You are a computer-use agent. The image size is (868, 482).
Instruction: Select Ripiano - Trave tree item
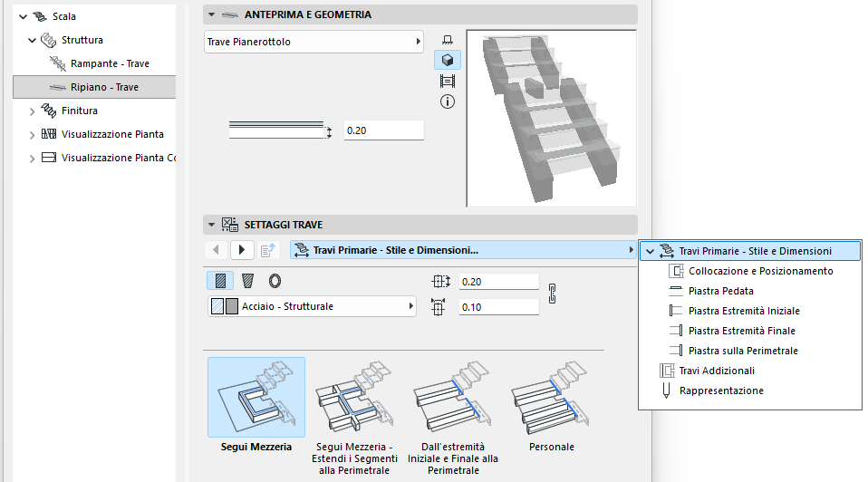point(94,87)
